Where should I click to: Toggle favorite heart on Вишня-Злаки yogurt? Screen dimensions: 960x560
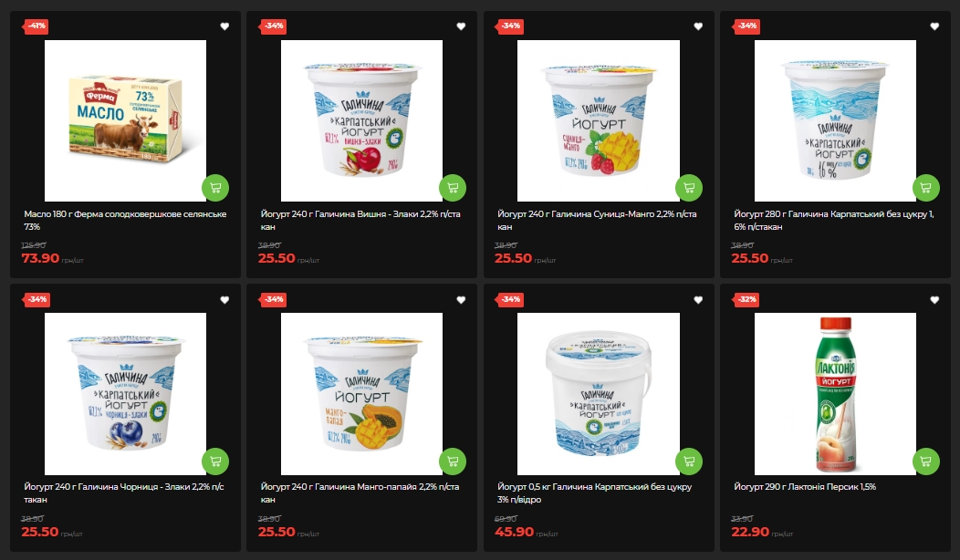(461, 26)
